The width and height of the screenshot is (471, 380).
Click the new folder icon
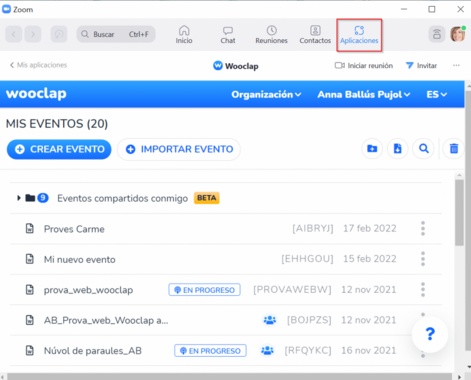pyautogui.click(x=372, y=149)
